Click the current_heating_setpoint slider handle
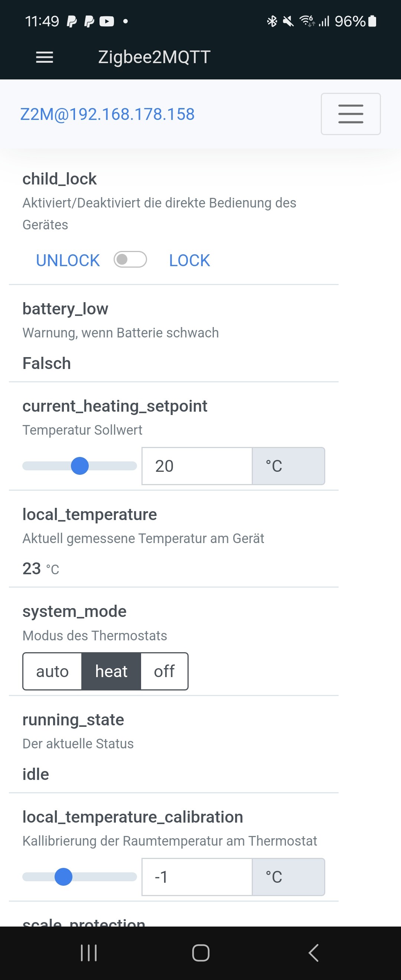401x980 pixels. (x=80, y=466)
